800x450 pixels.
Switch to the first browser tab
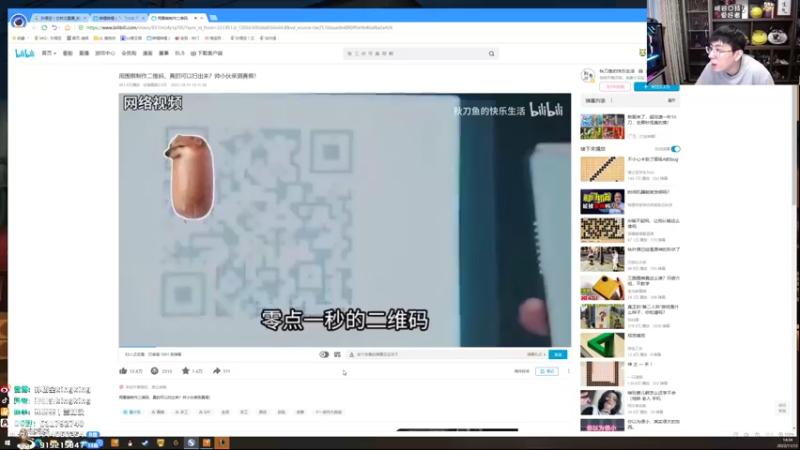[60, 18]
